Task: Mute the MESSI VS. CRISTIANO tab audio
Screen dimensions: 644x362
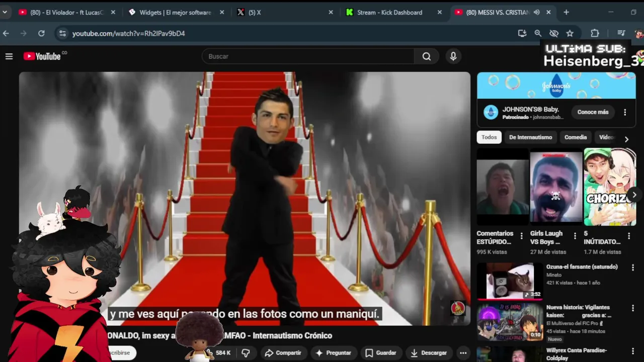Action: [x=537, y=12]
